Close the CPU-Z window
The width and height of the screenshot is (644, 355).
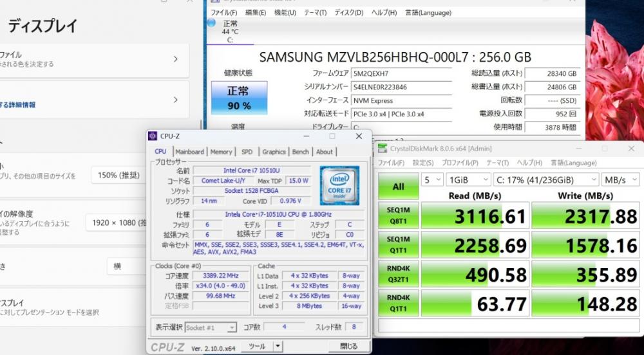coord(359,136)
